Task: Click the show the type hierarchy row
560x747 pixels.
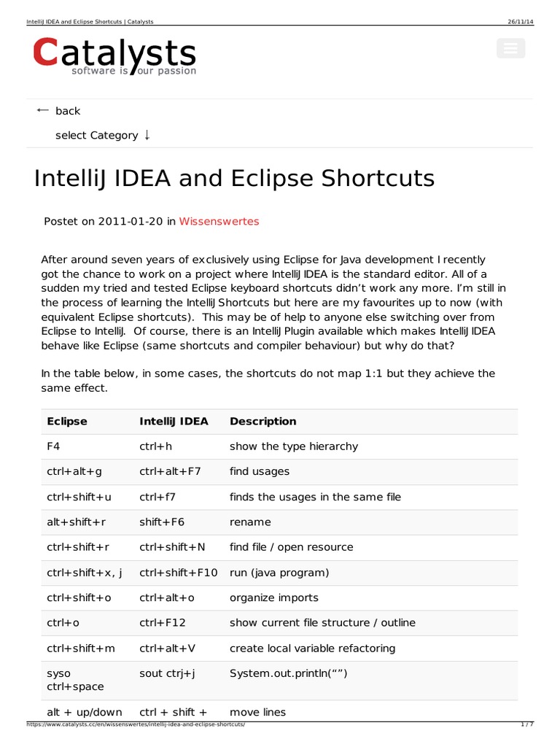Action: 279,446
